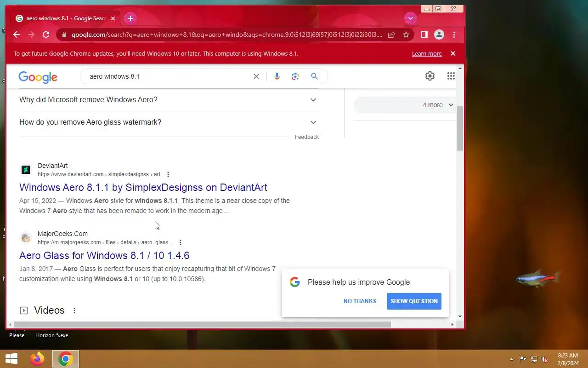Click SHOW QUESTION in the Google survey
Image resolution: width=588 pixels, height=368 pixels.
coord(414,301)
